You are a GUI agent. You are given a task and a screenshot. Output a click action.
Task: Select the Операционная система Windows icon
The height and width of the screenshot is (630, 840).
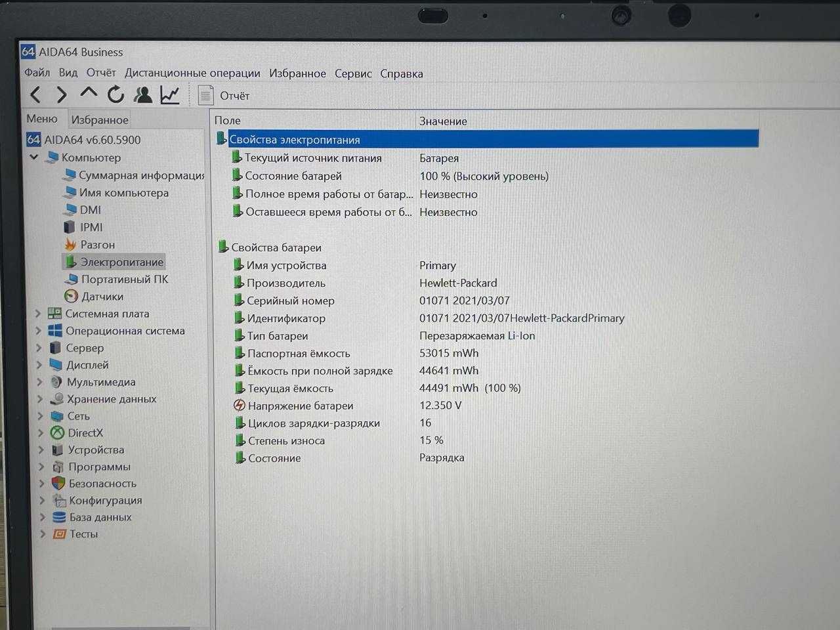(x=55, y=331)
